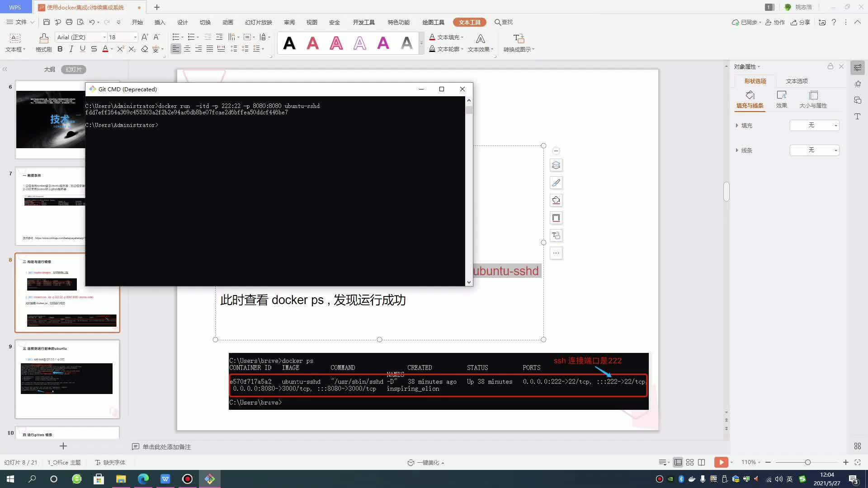Expand the 文本选项 panel section
Screen dimensions: 868x488
798,80
